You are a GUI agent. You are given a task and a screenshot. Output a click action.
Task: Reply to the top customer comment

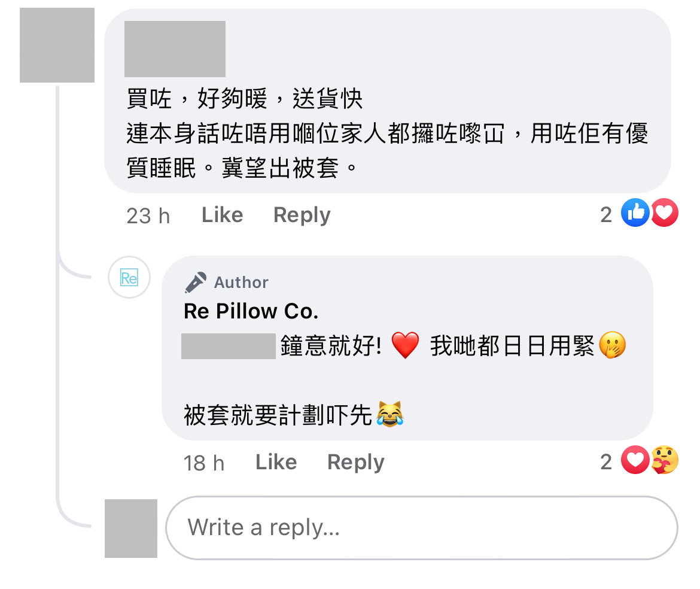(x=302, y=215)
